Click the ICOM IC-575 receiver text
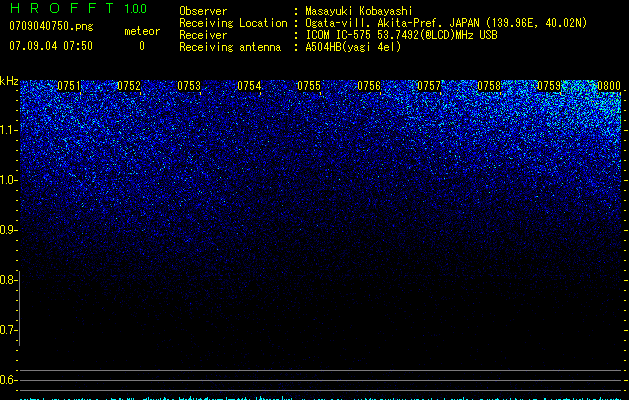The width and height of the screenshot is (629, 400). 401,35
